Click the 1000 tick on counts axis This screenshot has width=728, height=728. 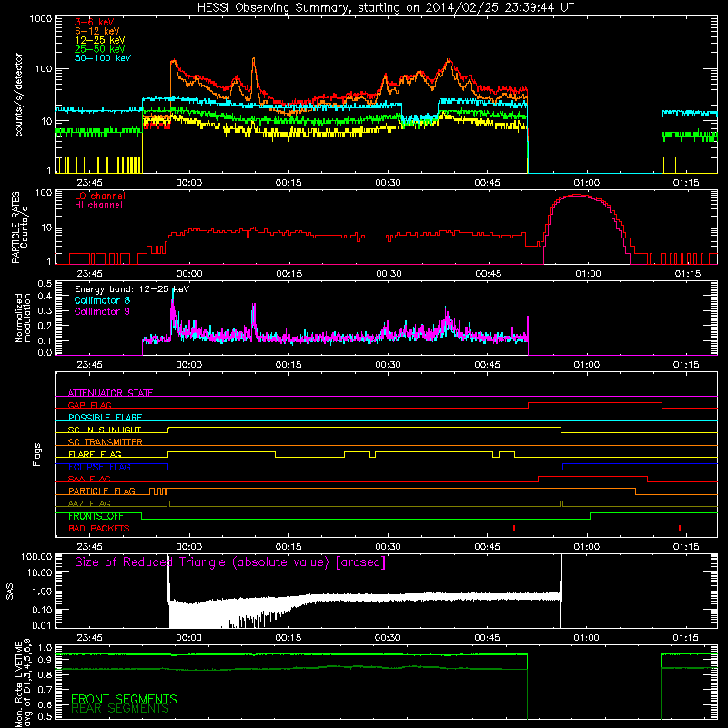point(41,19)
